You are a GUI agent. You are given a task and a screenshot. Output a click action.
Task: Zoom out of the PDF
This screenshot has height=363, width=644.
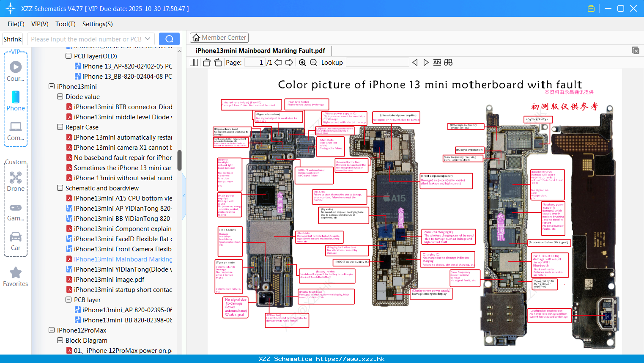tap(313, 62)
